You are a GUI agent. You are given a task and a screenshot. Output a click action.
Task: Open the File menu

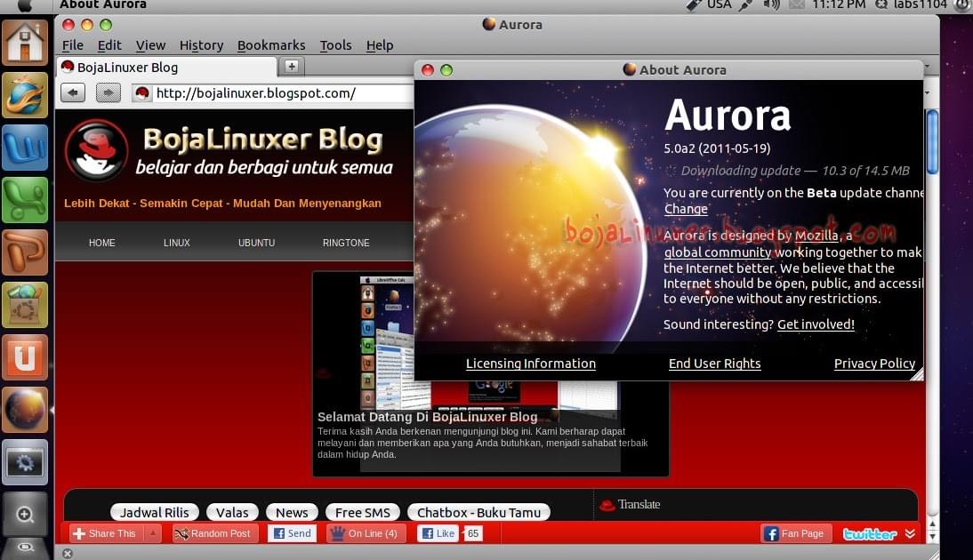tap(73, 45)
